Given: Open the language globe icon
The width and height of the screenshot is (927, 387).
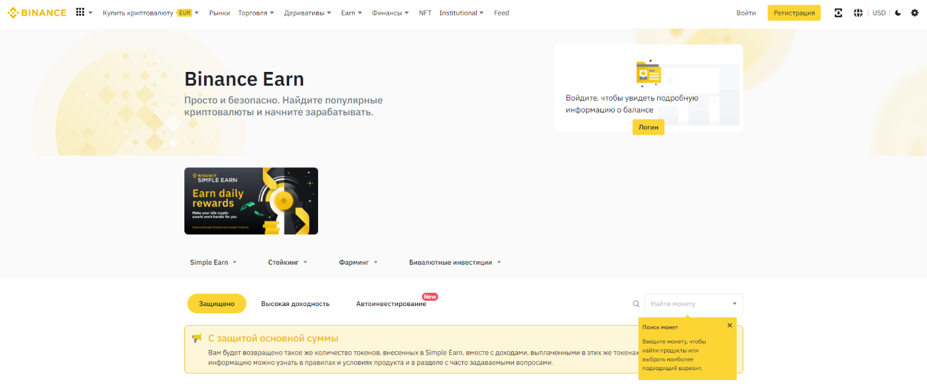Looking at the screenshot, I should pyautogui.click(x=858, y=13).
